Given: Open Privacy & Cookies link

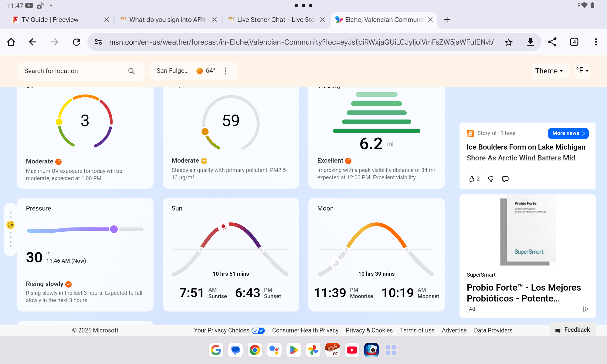Looking at the screenshot, I should 369,330.
